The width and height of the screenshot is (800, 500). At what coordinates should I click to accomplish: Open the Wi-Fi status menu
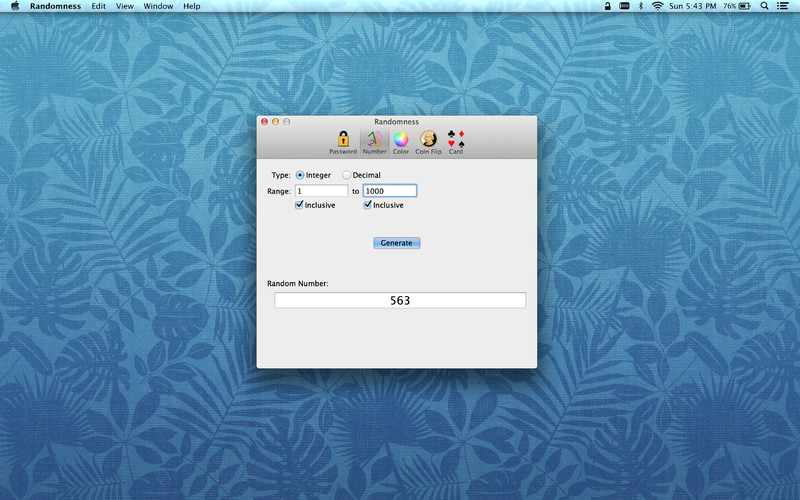coord(658,6)
